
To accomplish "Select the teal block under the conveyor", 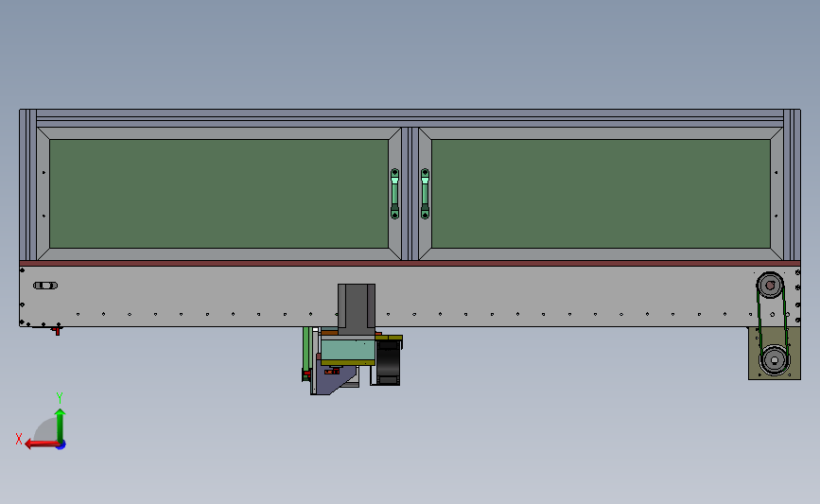I will coord(348,350).
